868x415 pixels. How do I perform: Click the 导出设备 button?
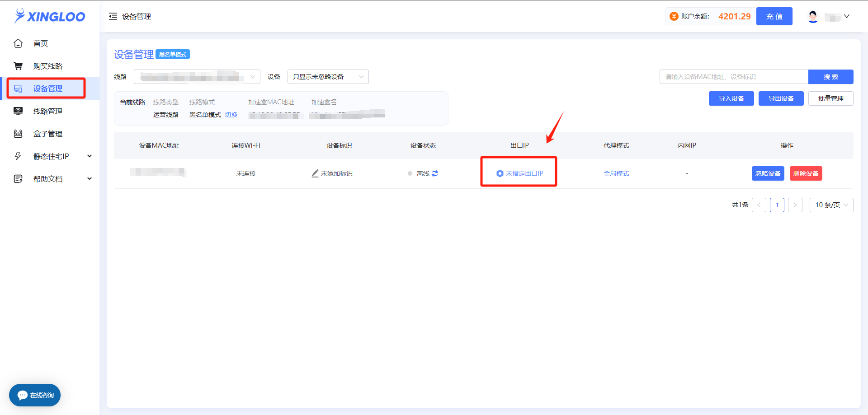coord(781,98)
